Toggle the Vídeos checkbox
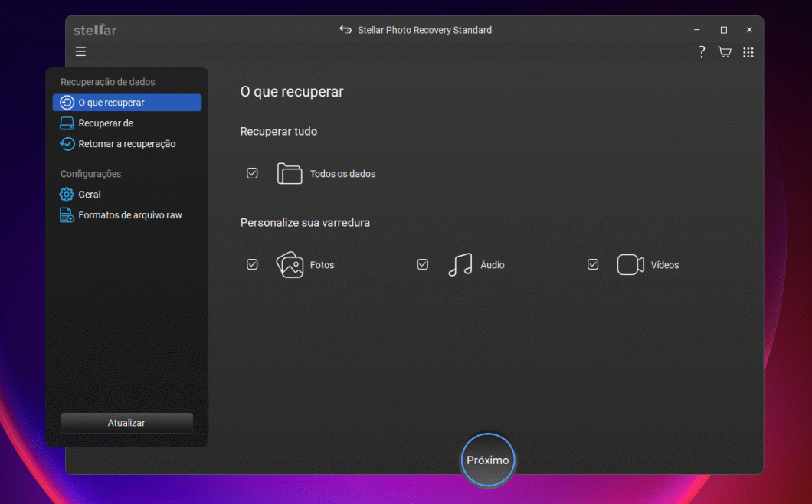812x504 pixels. point(593,264)
